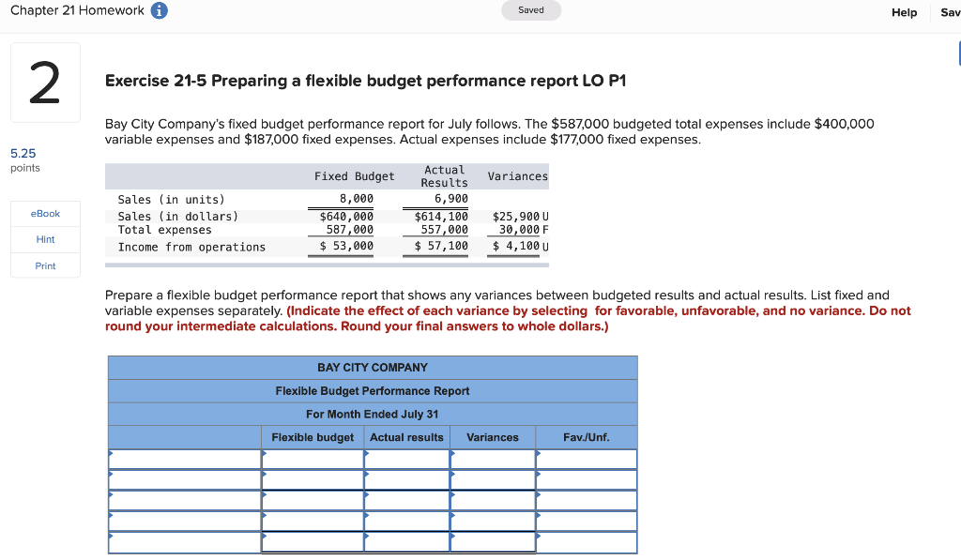
Task: Click the first row's Flexible budget input
Action: [x=313, y=459]
